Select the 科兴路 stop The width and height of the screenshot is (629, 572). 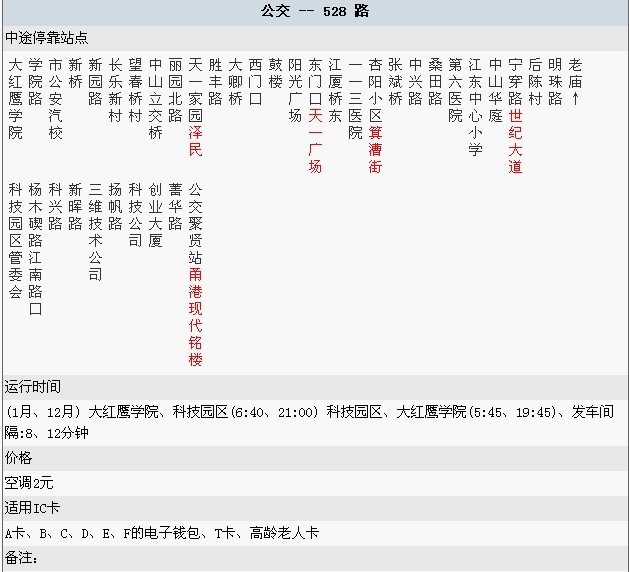pyautogui.click(x=55, y=207)
